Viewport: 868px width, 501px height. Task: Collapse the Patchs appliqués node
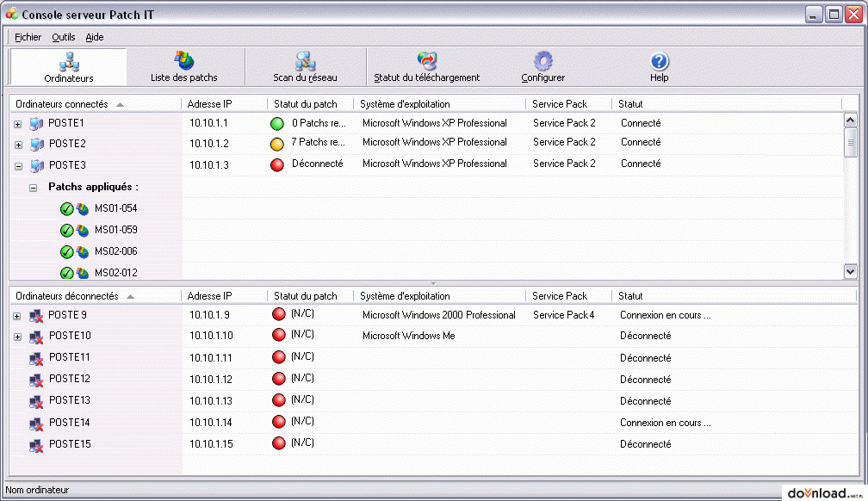34,188
